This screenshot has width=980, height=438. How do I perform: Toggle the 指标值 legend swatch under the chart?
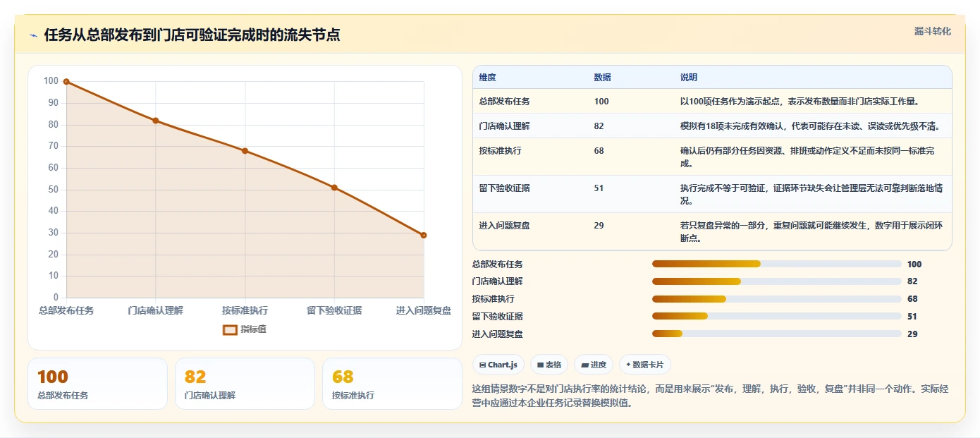230,329
